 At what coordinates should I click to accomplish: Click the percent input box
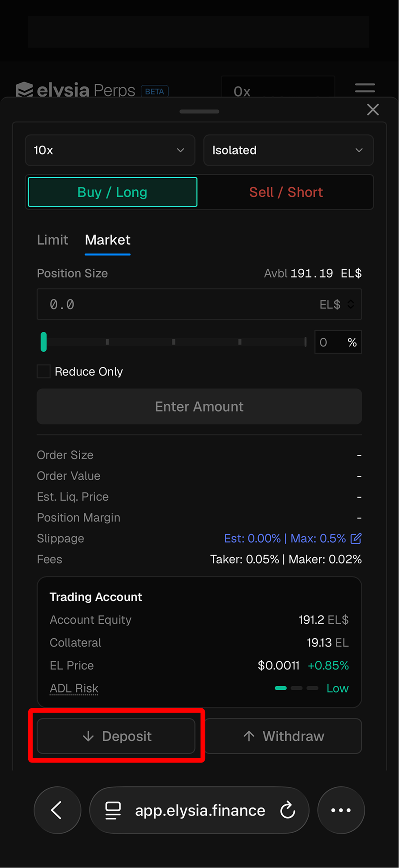(x=338, y=342)
